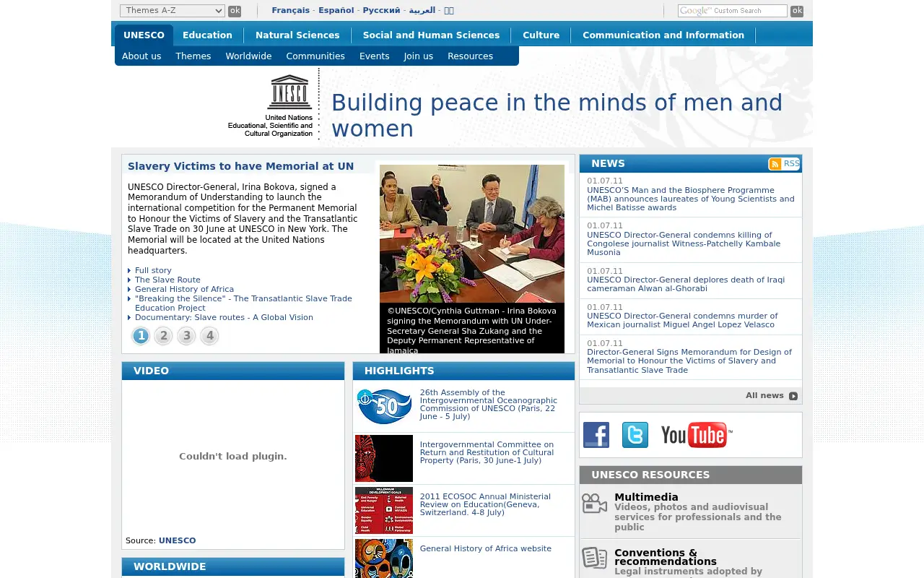924x578 pixels.
Task: Switch the site language to Français
Action: click(290, 11)
